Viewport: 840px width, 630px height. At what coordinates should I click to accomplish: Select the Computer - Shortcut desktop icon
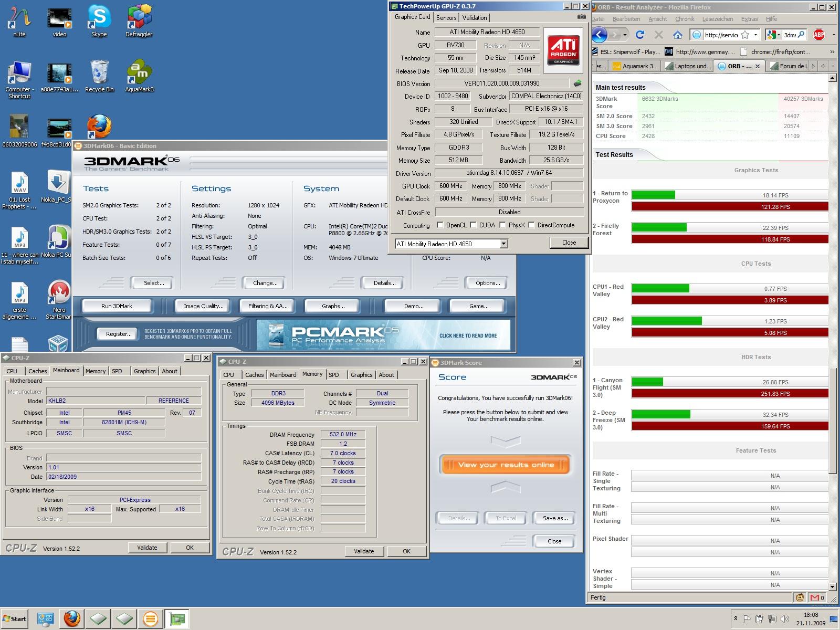click(19, 79)
